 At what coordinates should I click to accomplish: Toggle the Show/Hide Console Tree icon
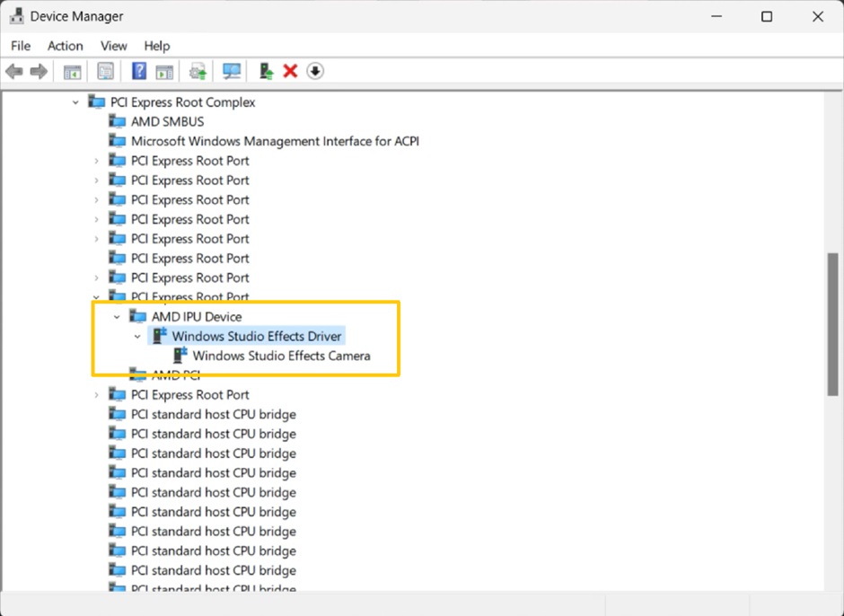click(72, 71)
